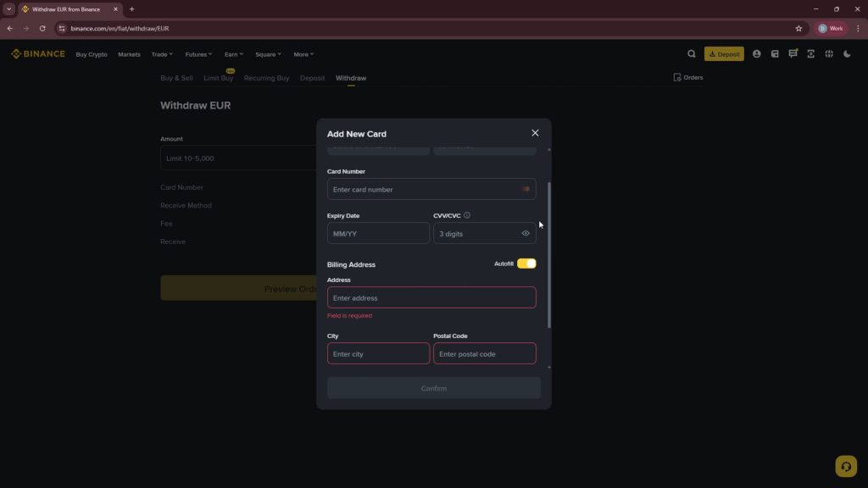Select the Withdraw tab
This screenshot has width=868, height=488.
(350, 78)
